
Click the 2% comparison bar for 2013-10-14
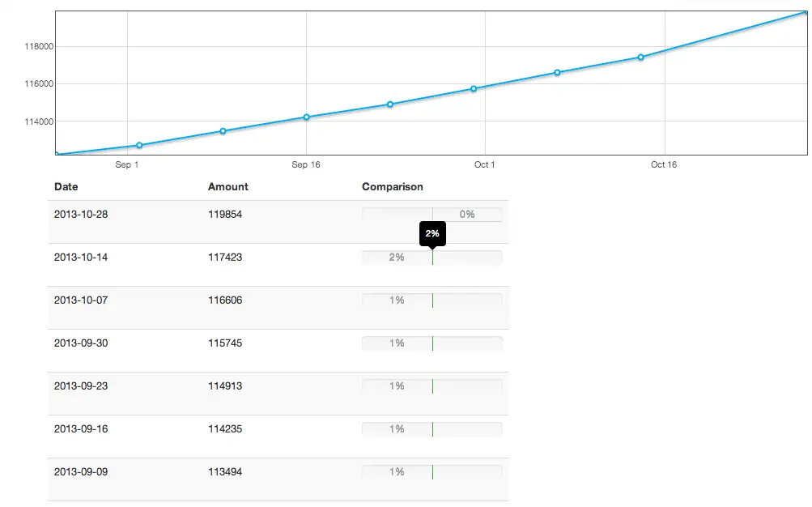tap(432, 258)
